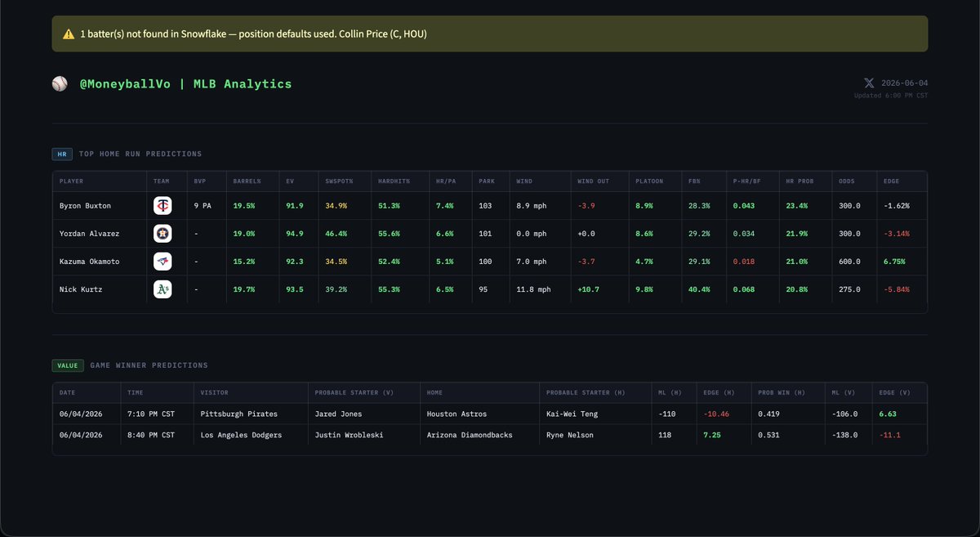This screenshot has width=980, height=537.
Task: Click the EDGE (H) column header
Action: coord(719,393)
